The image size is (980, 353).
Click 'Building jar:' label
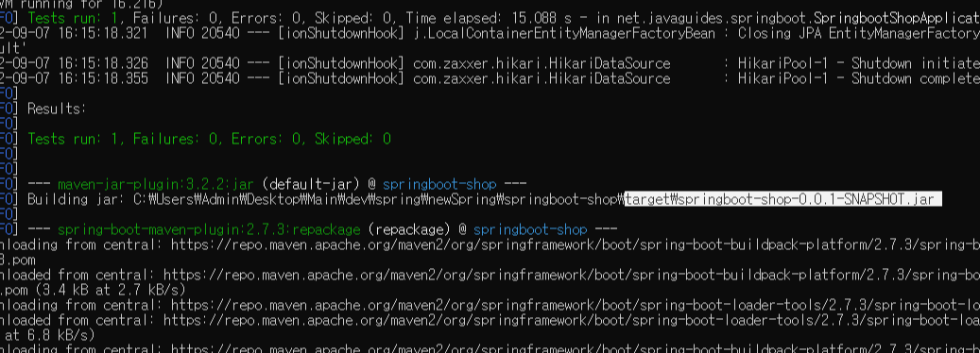pyautogui.click(x=77, y=199)
